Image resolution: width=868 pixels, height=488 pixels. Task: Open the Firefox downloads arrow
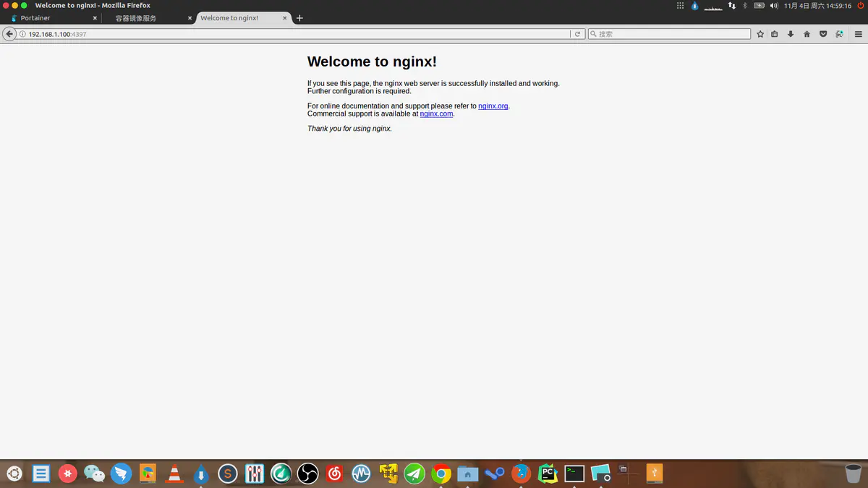pyautogui.click(x=791, y=34)
